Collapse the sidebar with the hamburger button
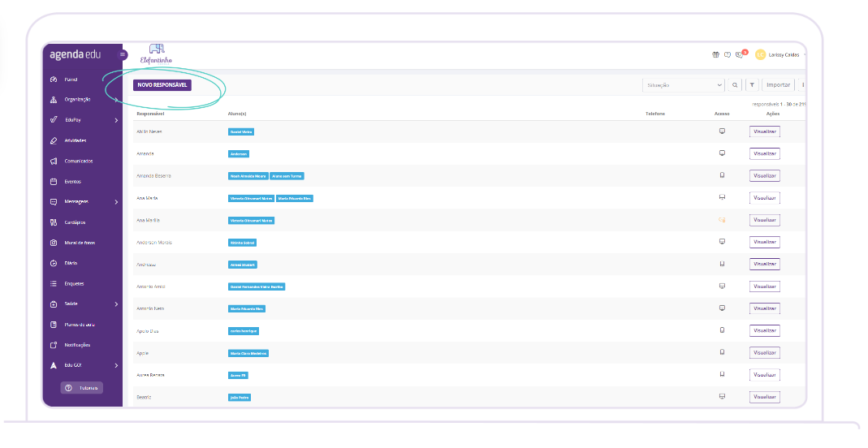 pyautogui.click(x=123, y=54)
